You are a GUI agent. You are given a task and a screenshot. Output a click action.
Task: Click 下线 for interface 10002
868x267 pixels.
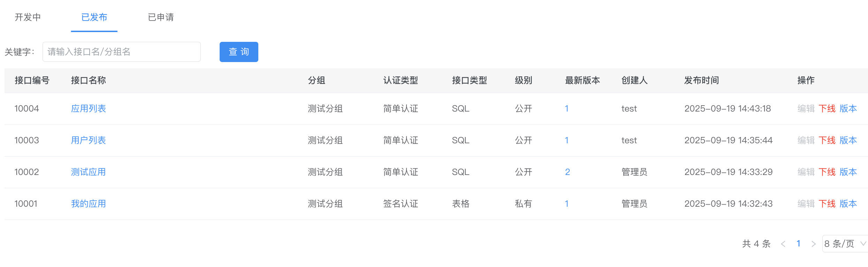[x=827, y=172]
